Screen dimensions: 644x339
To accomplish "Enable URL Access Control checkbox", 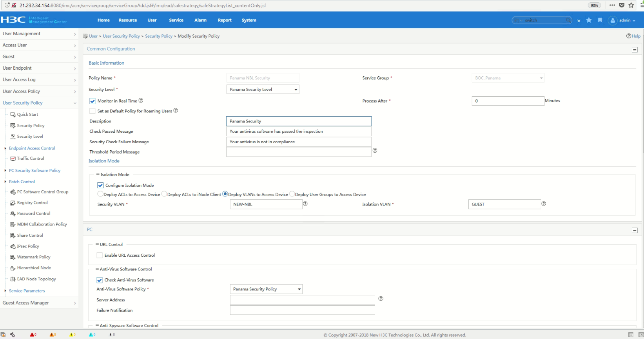I will tap(100, 255).
